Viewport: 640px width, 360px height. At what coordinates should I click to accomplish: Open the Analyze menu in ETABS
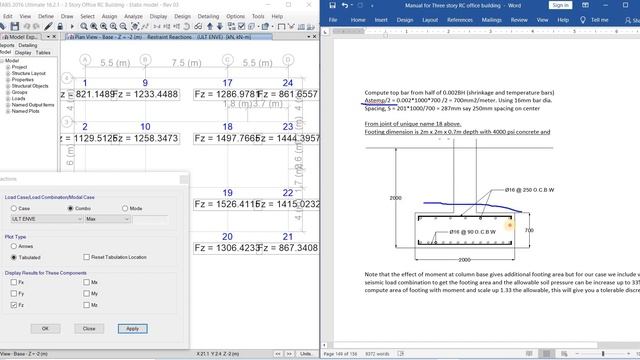133,16
